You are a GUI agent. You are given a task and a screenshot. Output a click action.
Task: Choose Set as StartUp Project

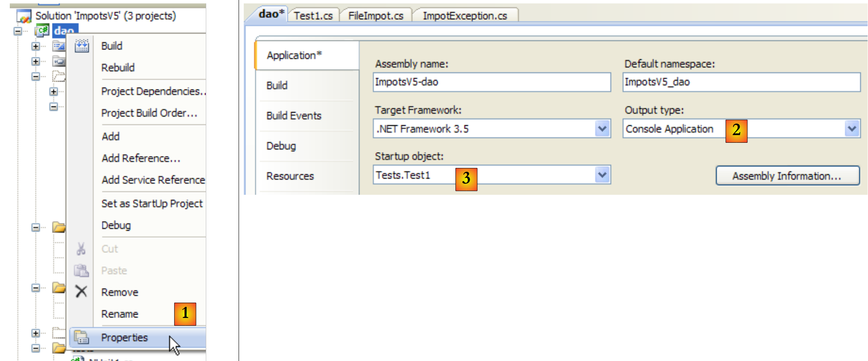click(x=152, y=204)
